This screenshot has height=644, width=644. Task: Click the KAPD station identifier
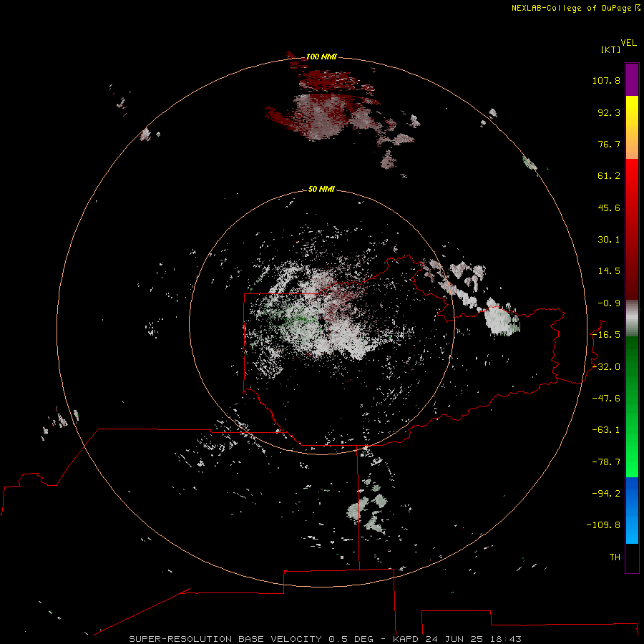(x=406, y=639)
